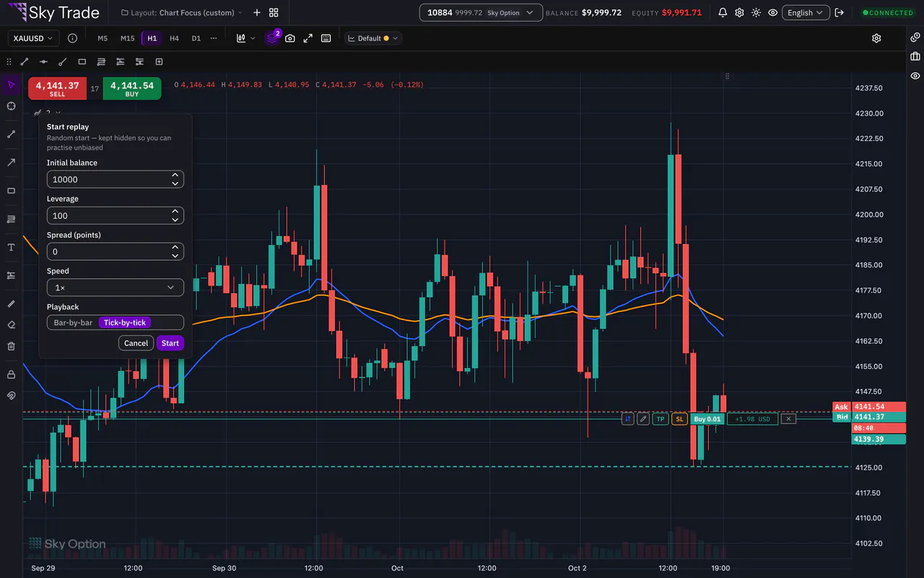Open the English language dropdown

tap(805, 12)
